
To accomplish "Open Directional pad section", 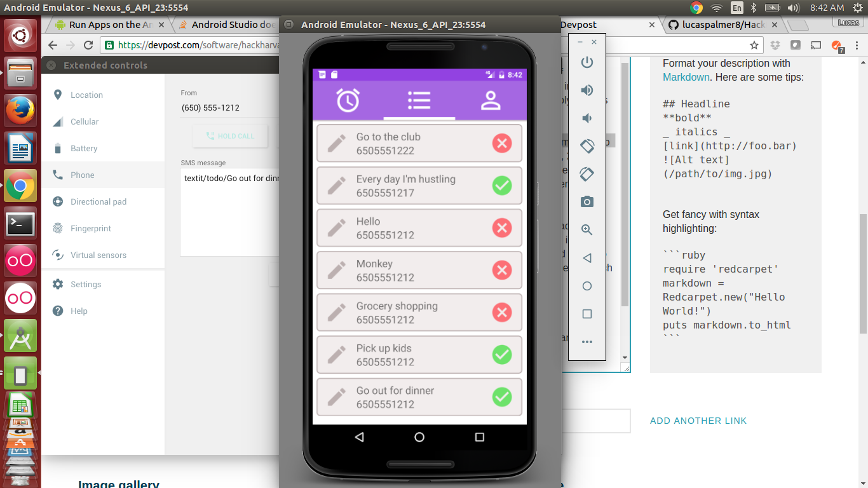I will [103, 201].
